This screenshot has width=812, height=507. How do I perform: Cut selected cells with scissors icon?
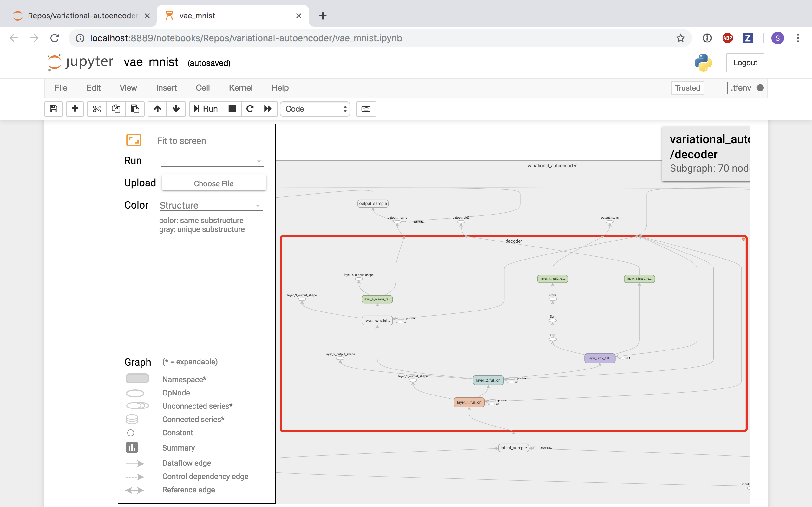click(x=97, y=109)
